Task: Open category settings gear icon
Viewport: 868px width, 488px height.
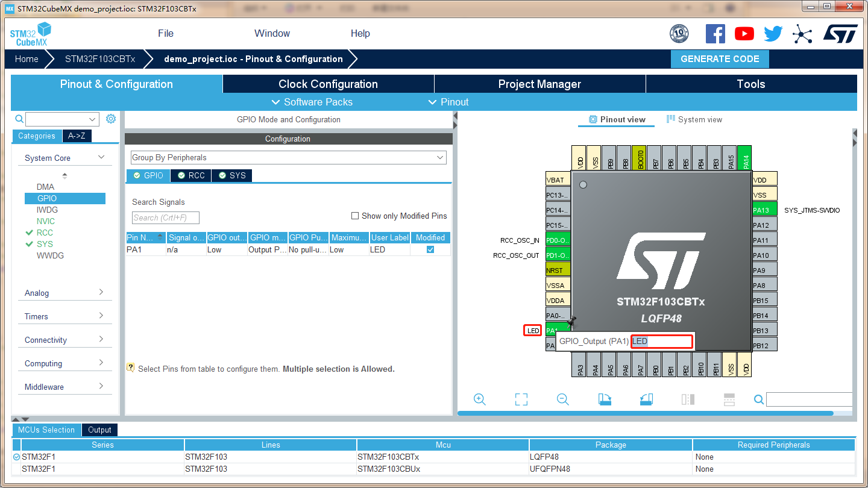Action: [x=111, y=119]
